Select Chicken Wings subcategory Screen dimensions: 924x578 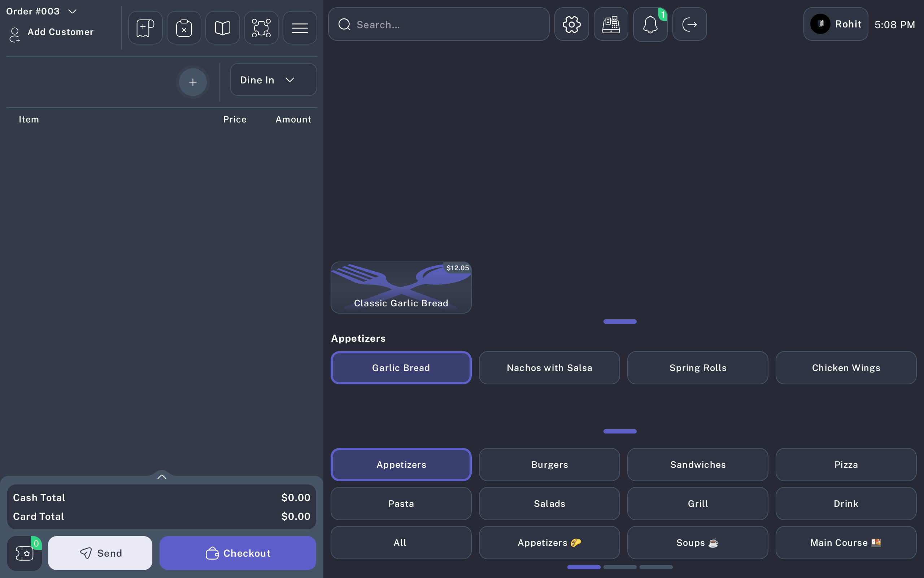click(x=846, y=368)
